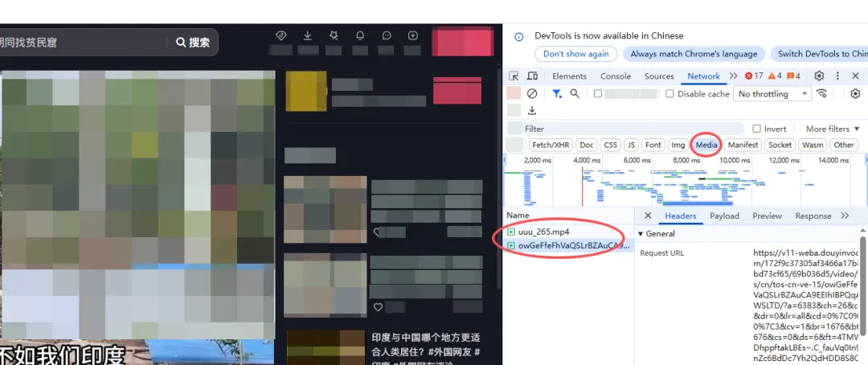Click the download client icon in header

(x=307, y=35)
